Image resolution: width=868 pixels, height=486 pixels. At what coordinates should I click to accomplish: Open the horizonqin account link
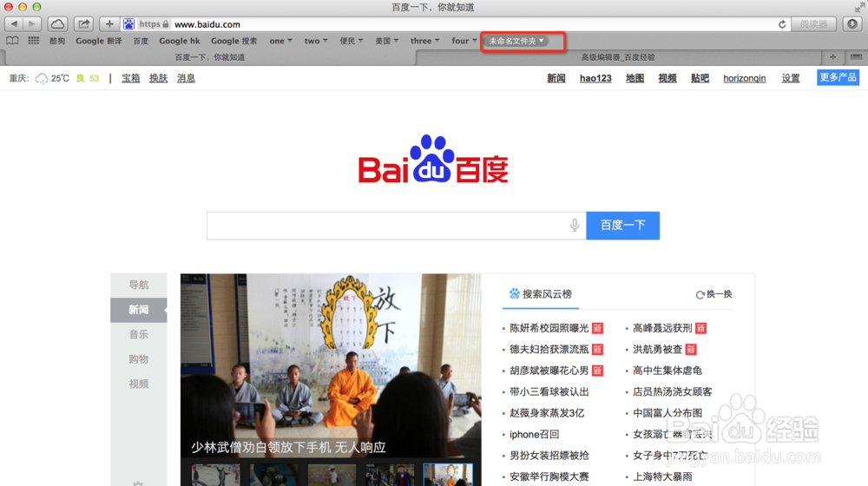[745, 78]
